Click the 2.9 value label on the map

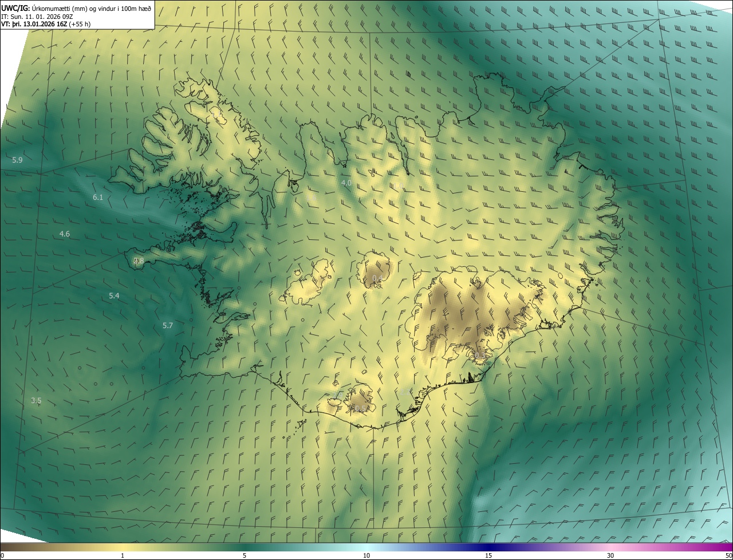[338, 395]
